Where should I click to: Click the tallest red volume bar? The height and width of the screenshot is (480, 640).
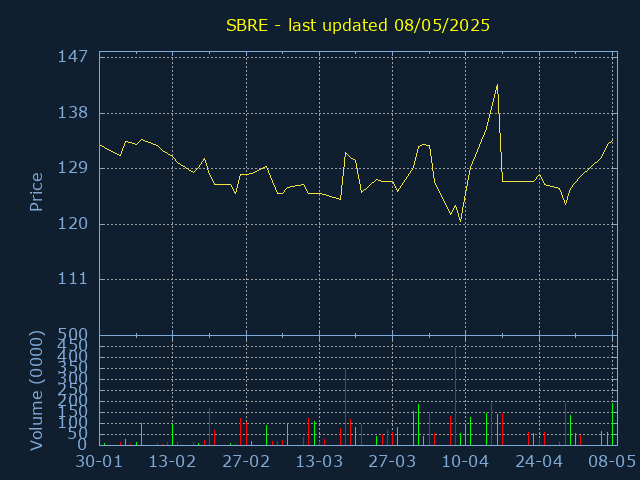(456, 396)
